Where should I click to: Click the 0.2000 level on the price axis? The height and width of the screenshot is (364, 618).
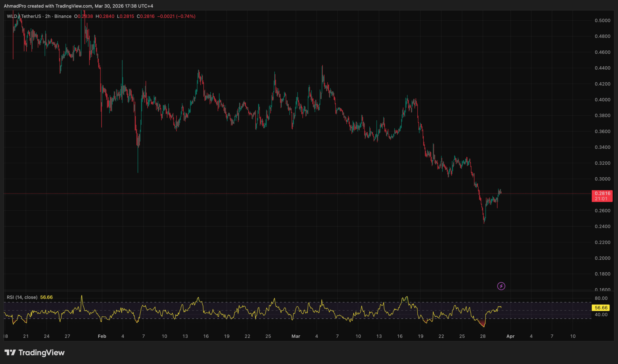coord(602,258)
